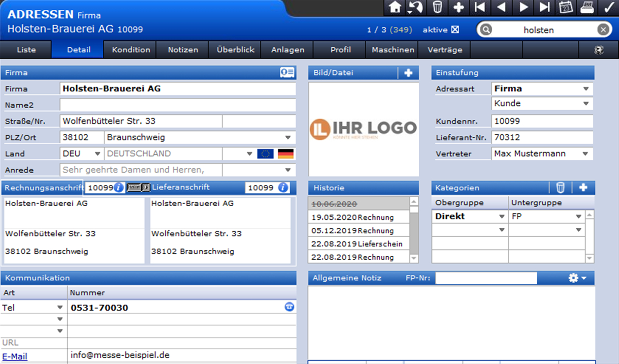This screenshot has height=364, width=619.
Task: Jump to the first record
Action: tap(480, 7)
